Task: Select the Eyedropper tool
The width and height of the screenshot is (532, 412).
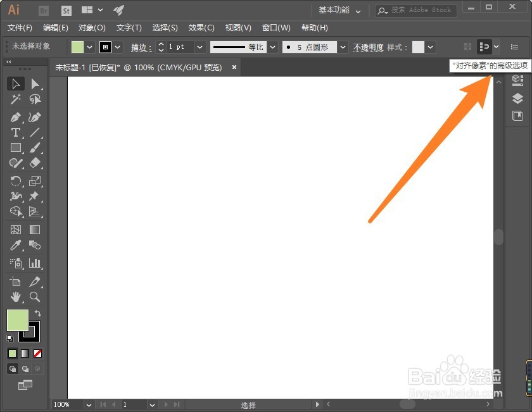Action: coord(16,245)
